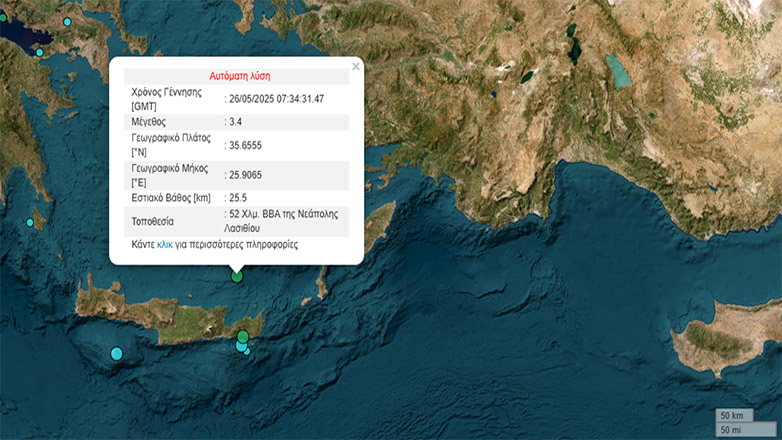Click cyan marker cluster south of Crete coast

tap(243, 347)
